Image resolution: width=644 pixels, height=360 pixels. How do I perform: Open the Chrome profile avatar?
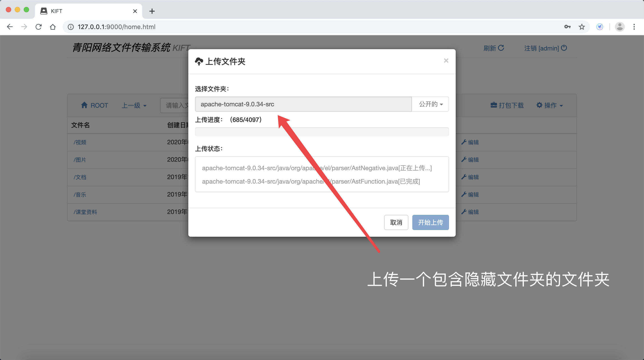619,27
